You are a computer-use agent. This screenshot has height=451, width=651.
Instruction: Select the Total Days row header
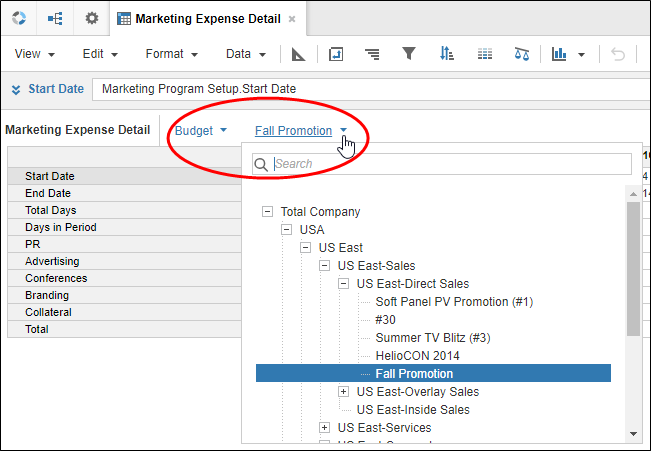click(125, 210)
